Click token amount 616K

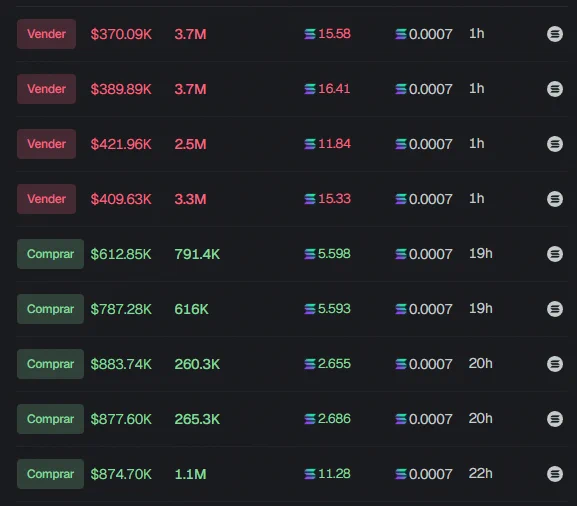coord(191,309)
